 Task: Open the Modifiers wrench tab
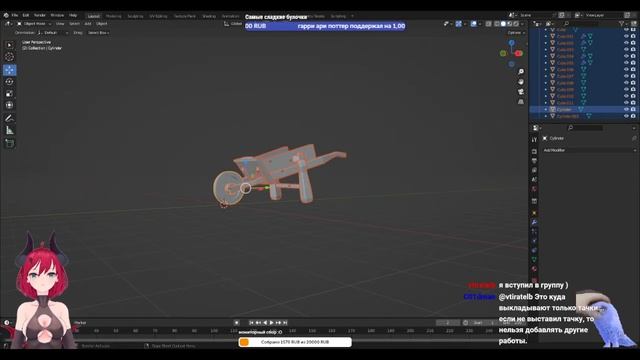(x=534, y=222)
